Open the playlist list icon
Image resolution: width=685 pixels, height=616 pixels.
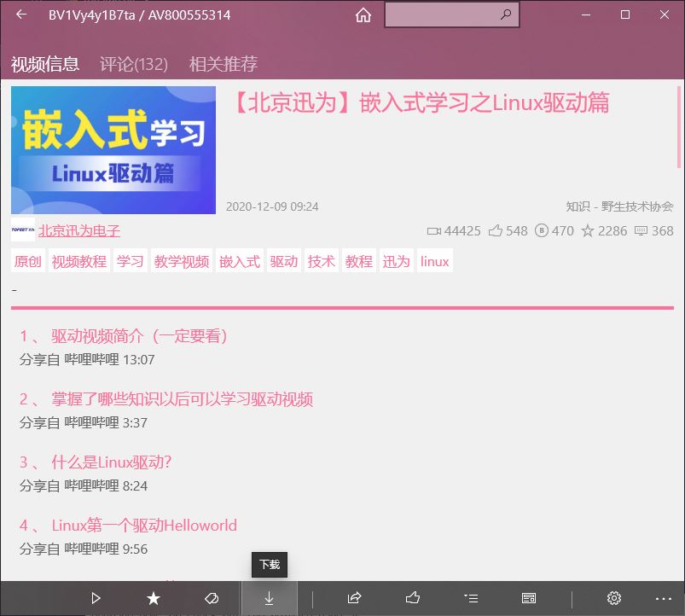471,598
